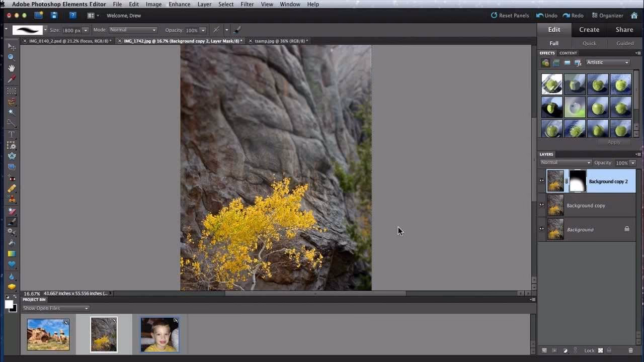The image size is (644, 362).
Task: Select the Move tool
Action: [x=11, y=45]
